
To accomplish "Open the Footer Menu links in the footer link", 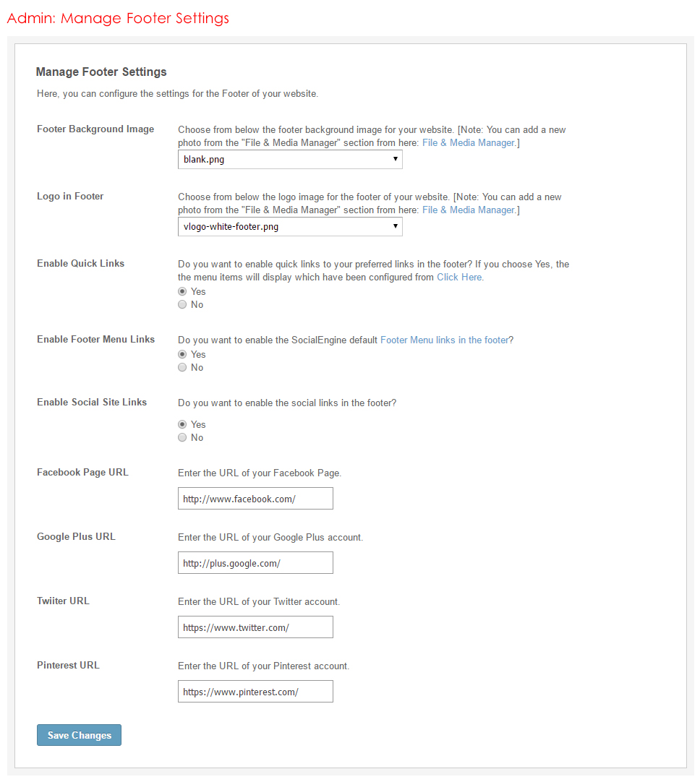I will (445, 340).
